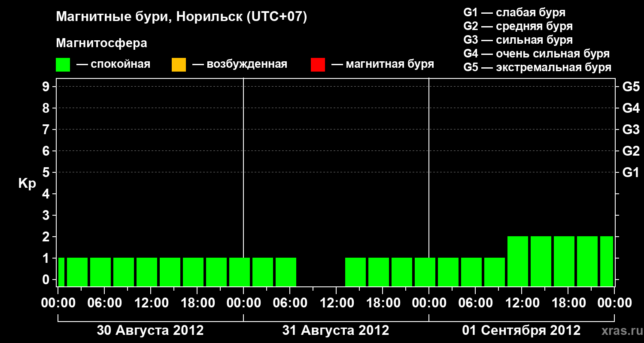Click the date label '31 Августа 2012'

[336, 331]
